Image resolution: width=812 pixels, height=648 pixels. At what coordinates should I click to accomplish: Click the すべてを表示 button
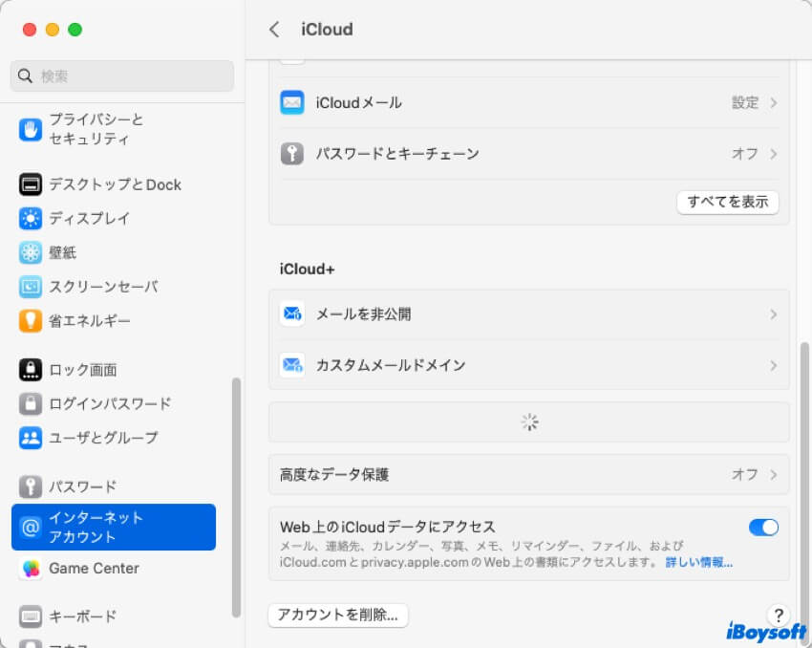pos(728,202)
